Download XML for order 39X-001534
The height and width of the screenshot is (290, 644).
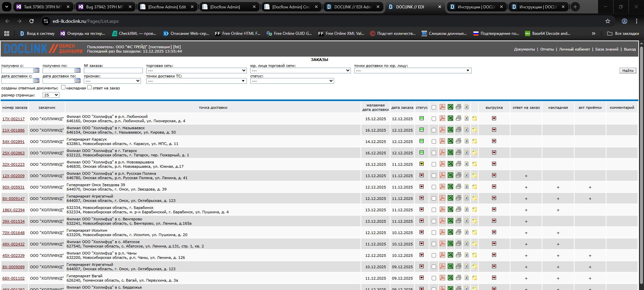pyautogui.click(x=467, y=221)
